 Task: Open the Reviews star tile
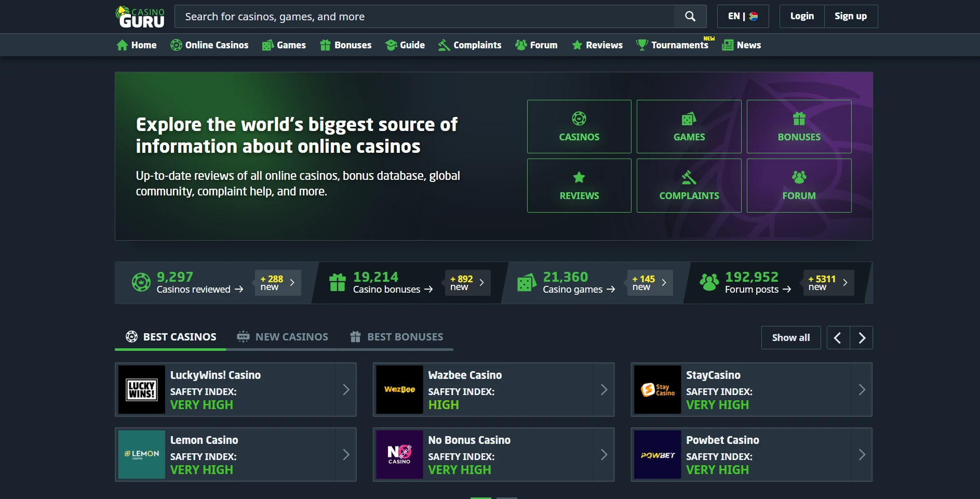579,186
